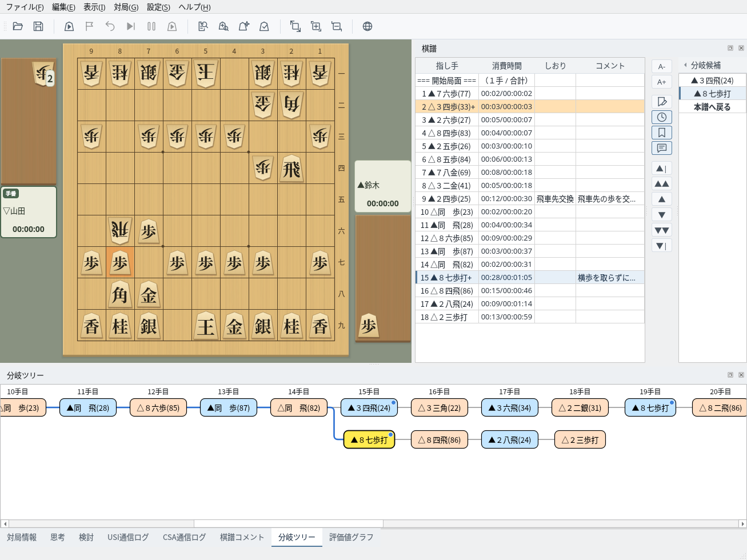This screenshot has height=560, width=747.
Task: Jump to last move with bottom arrow button
Action: tap(662, 246)
